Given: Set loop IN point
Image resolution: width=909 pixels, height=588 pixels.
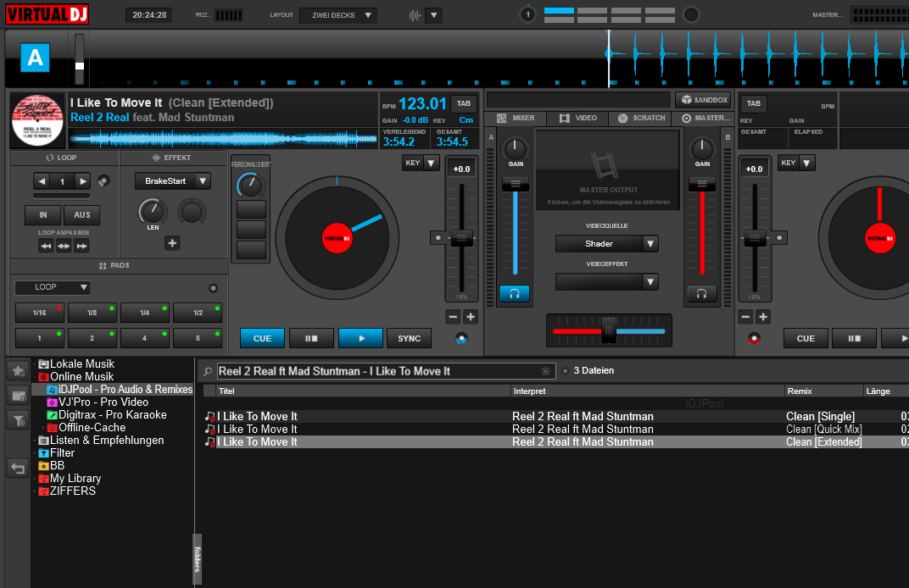Looking at the screenshot, I should [43, 215].
